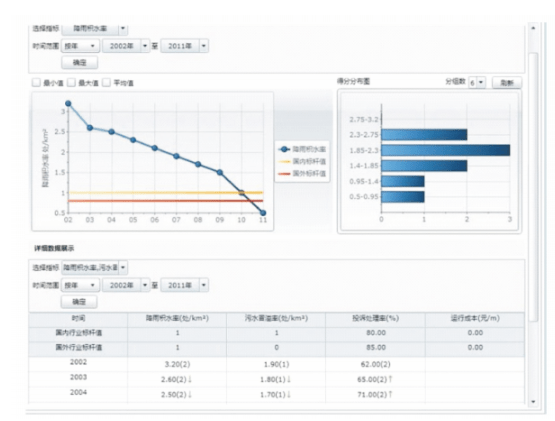555x421 pixels.
Task: Expand the 2002年 start year dropdown above the line chart
Action: click(x=145, y=46)
